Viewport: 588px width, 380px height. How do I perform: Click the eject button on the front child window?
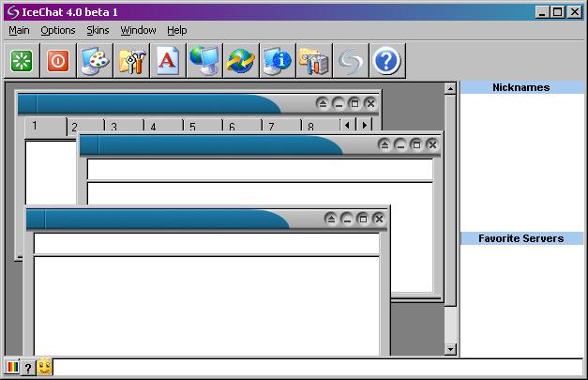[x=331, y=219]
